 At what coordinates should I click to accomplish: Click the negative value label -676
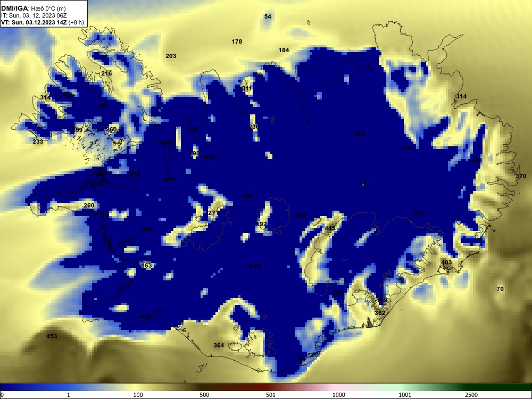[209, 157]
